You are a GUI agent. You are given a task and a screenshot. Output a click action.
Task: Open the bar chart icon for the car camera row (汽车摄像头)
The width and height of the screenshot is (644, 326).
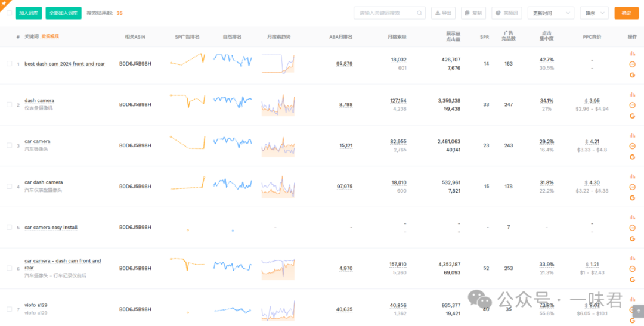click(632, 135)
